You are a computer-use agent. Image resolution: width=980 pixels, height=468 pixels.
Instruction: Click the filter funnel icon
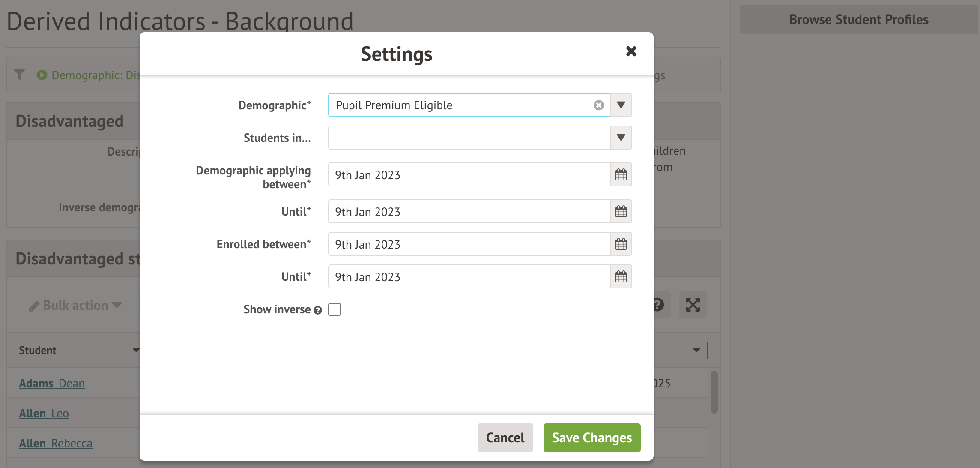[x=19, y=75]
